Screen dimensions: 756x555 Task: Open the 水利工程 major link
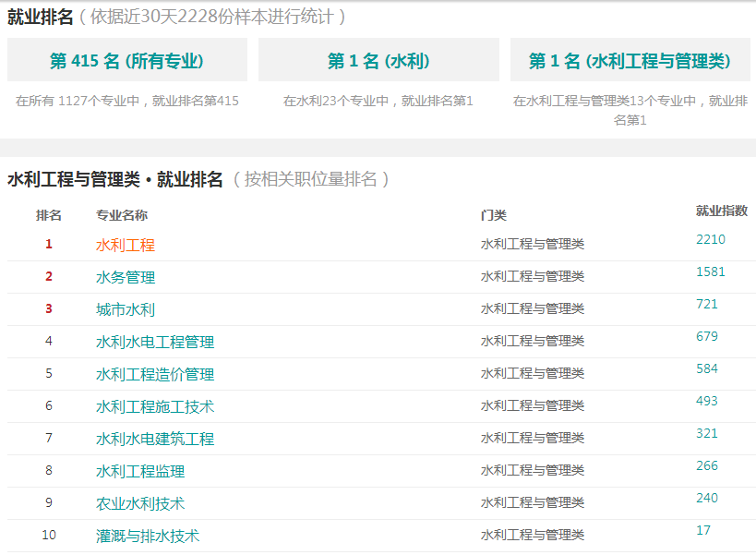[126, 245]
